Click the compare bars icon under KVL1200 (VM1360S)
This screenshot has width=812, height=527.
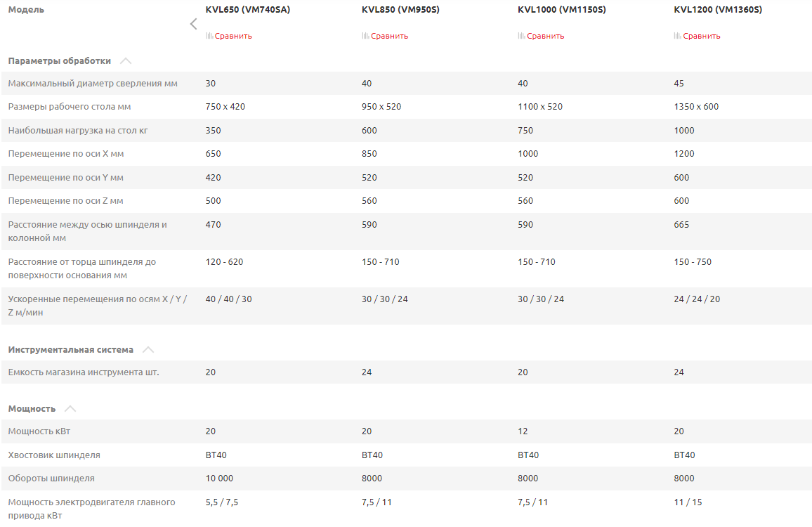pyautogui.click(x=677, y=36)
